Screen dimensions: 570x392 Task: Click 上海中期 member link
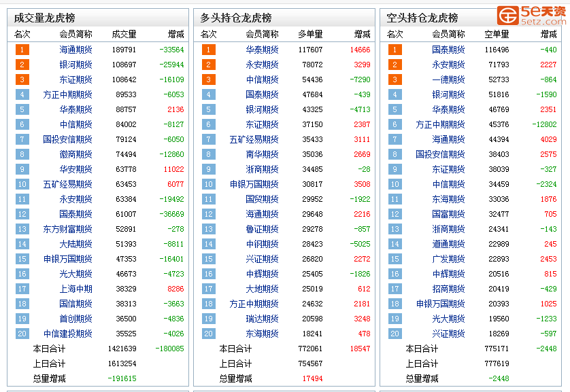coord(76,289)
